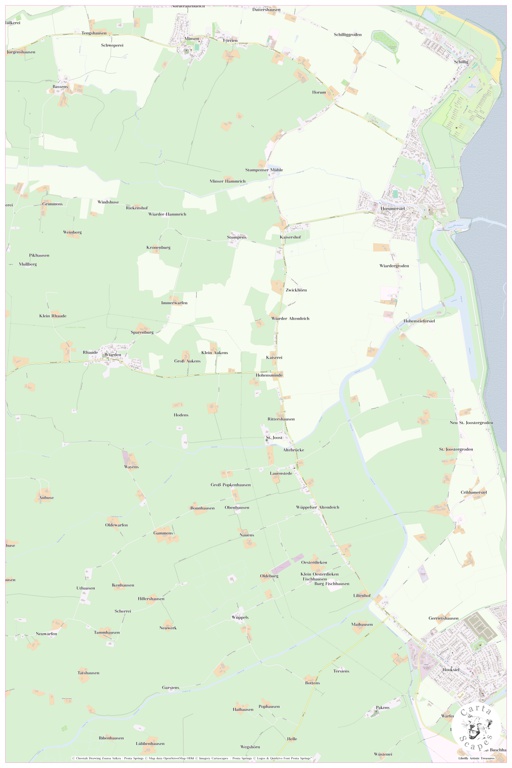The image size is (512, 768).
Task: Click the Horum hamlet label
Action: [x=318, y=92]
